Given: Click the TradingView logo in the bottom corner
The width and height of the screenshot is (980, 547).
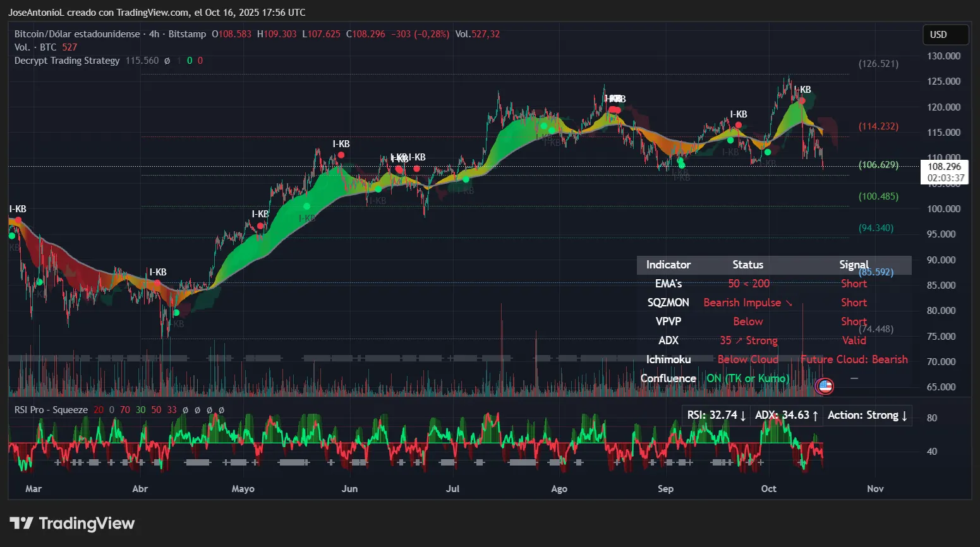Looking at the screenshot, I should (71, 523).
